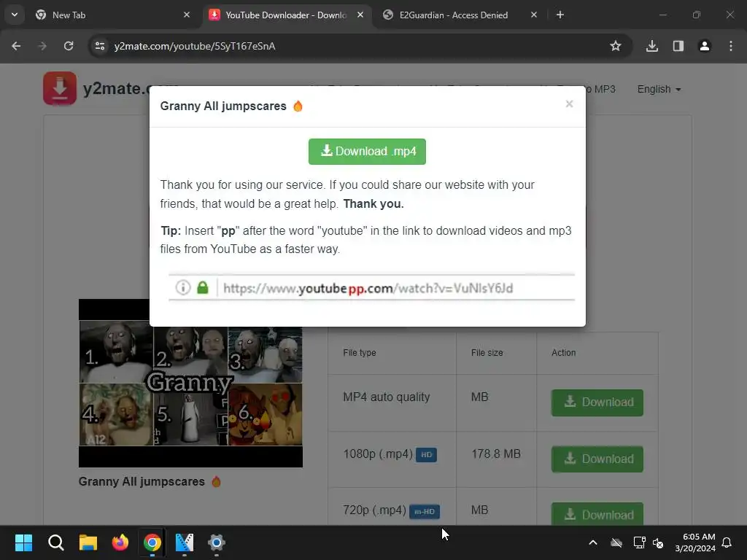Switch to the YouTube Downloader tab
Screen dimensions: 747x560
click(286, 15)
